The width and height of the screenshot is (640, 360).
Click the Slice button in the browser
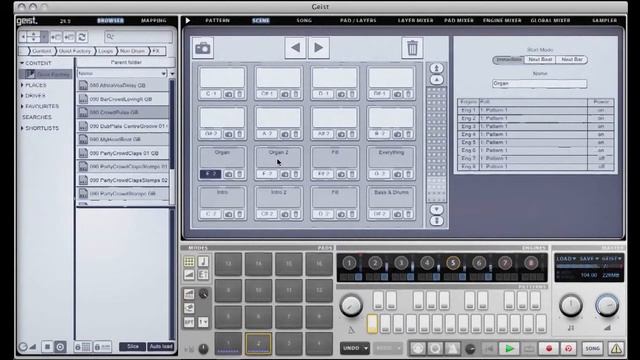point(133,347)
